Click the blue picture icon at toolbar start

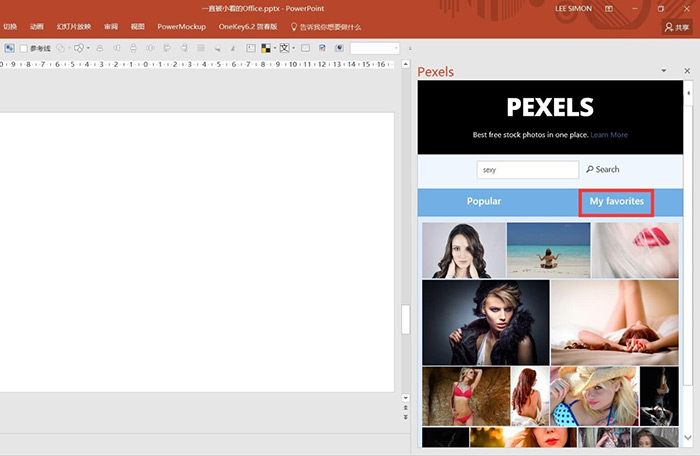(x=9, y=48)
